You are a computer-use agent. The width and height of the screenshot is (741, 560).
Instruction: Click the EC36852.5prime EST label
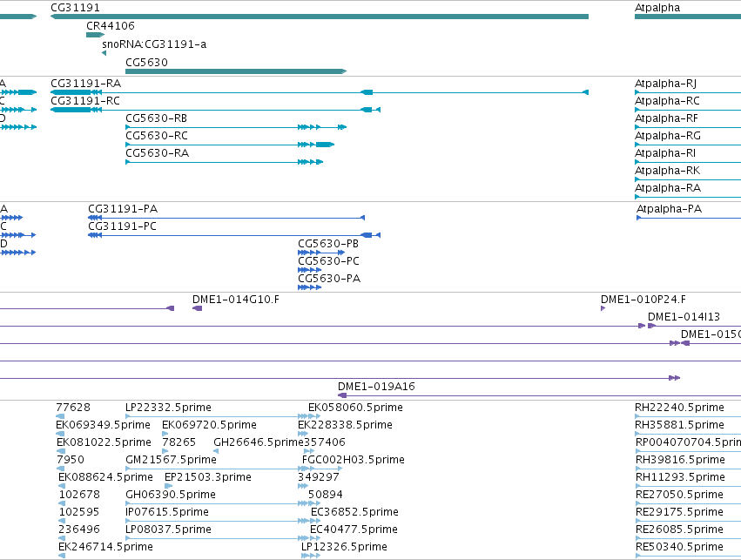tap(354, 512)
